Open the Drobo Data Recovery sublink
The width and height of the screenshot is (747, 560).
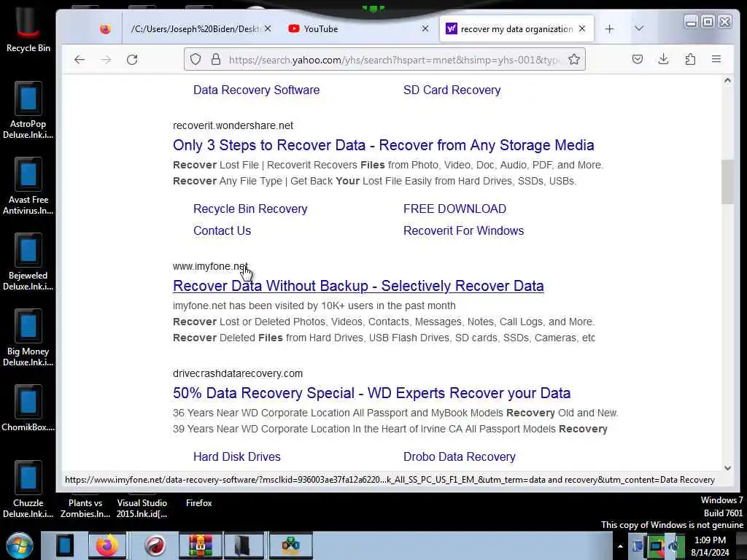[x=460, y=456]
